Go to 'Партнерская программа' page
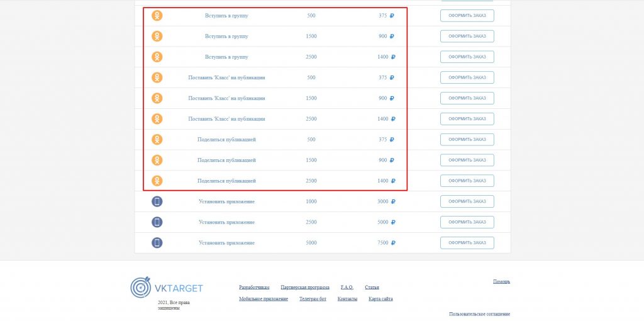This screenshot has width=644, height=321. pyautogui.click(x=305, y=288)
